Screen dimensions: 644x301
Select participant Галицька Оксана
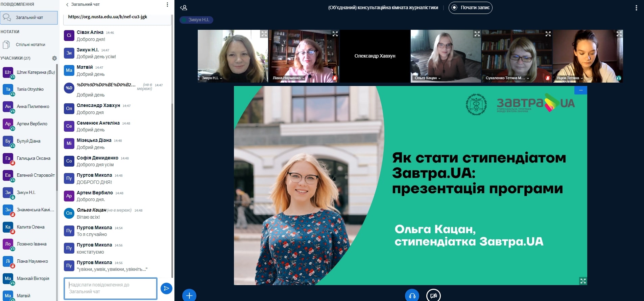[29, 158]
